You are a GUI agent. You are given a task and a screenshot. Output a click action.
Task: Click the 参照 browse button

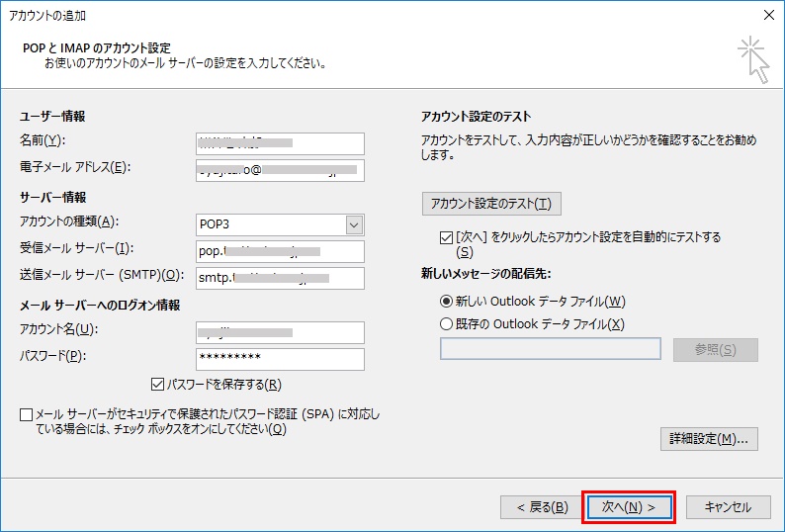(x=716, y=350)
